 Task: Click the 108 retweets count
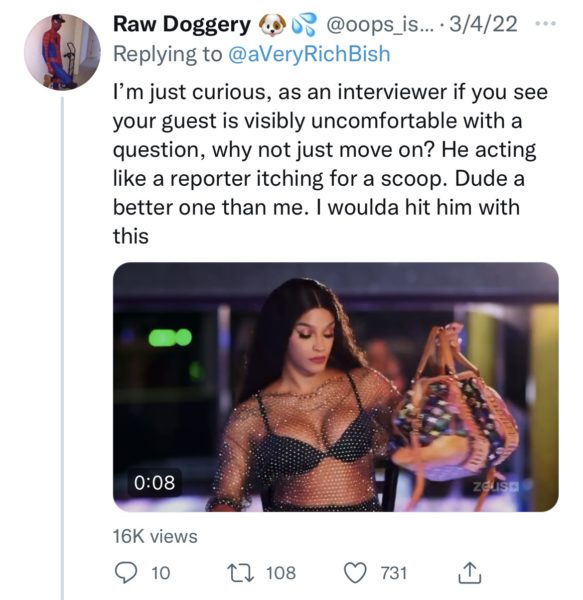point(281,573)
